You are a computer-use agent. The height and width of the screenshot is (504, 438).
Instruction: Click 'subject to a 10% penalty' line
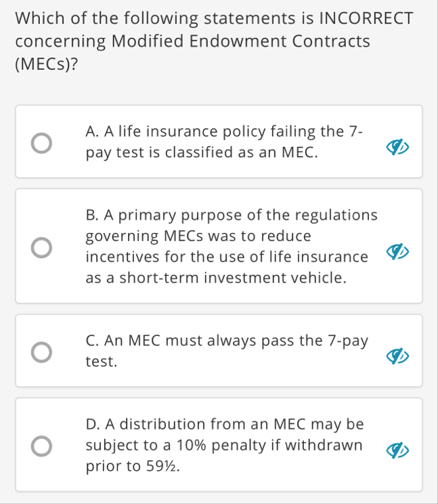click(223, 446)
